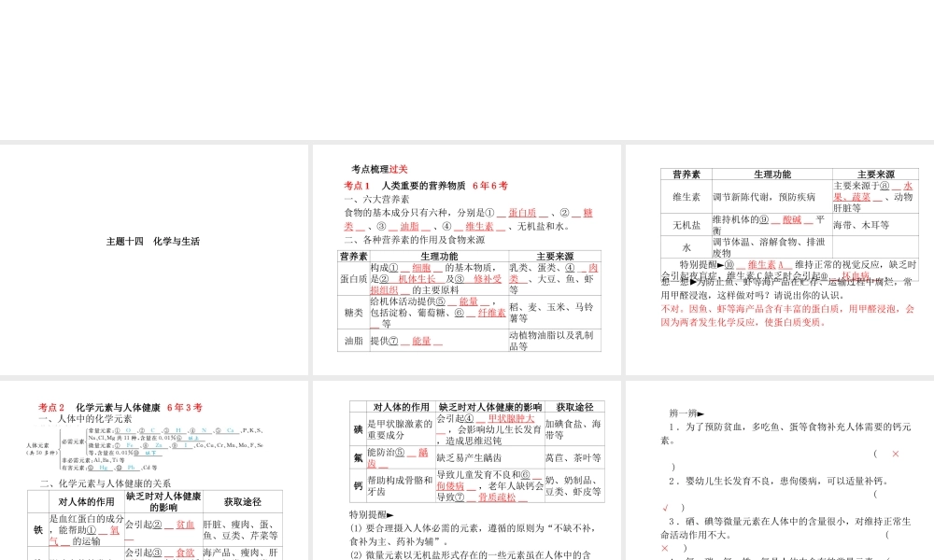Click the line '一、六大营养素'
The image size is (934, 560).
[x=376, y=200]
